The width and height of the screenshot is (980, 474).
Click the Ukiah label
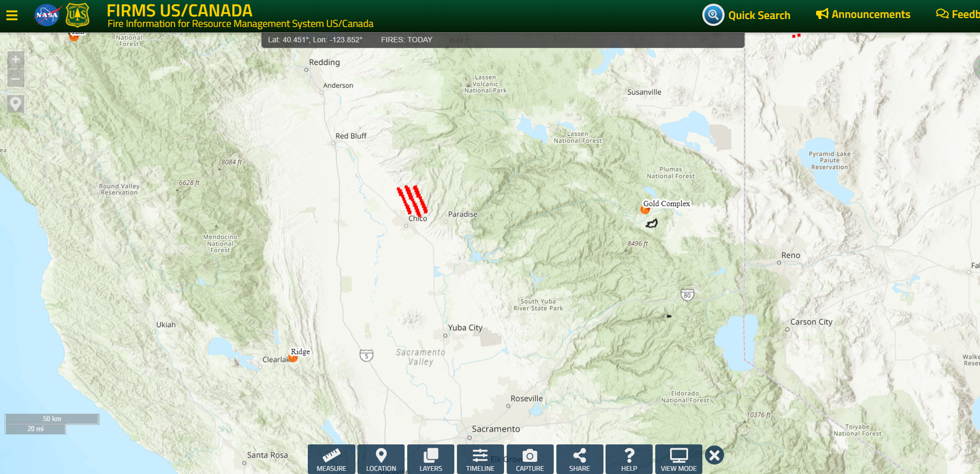click(x=166, y=324)
